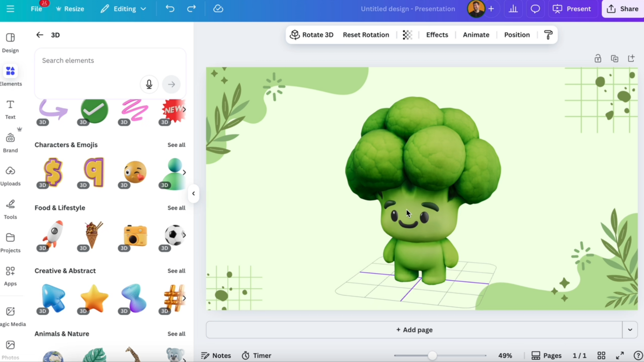
Task: Lock the selected broccoli element
Action: point(598,58)
